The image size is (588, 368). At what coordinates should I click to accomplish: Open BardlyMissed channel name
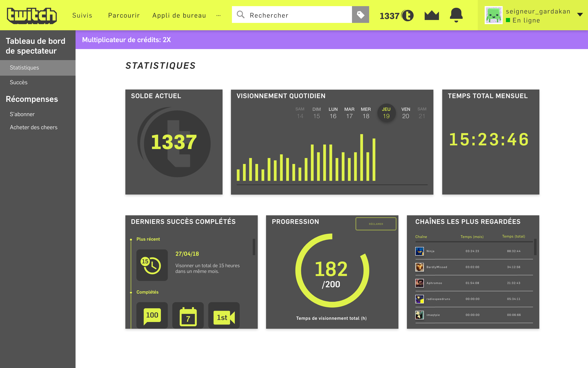[x=437, y=267]
